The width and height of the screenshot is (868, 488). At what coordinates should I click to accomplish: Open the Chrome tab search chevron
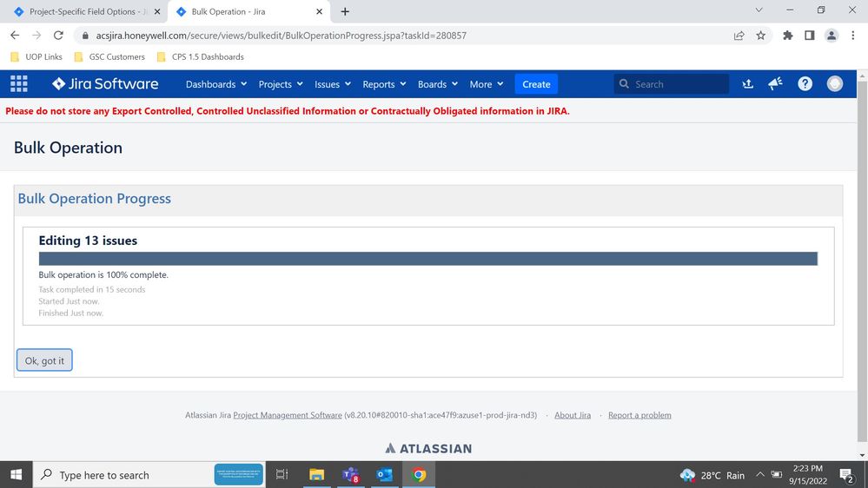(759, 10)
